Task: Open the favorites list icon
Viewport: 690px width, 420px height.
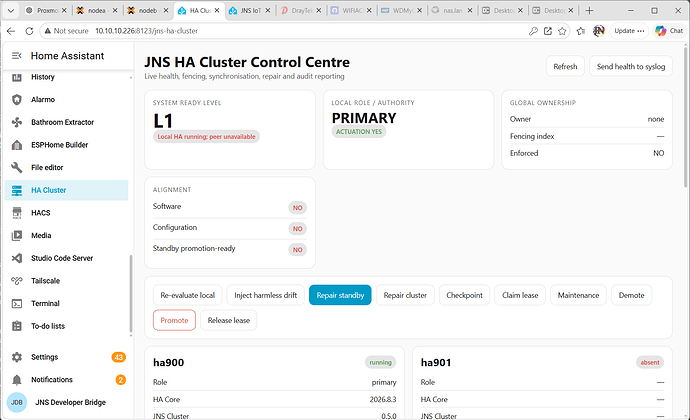Action: (581, 31)
